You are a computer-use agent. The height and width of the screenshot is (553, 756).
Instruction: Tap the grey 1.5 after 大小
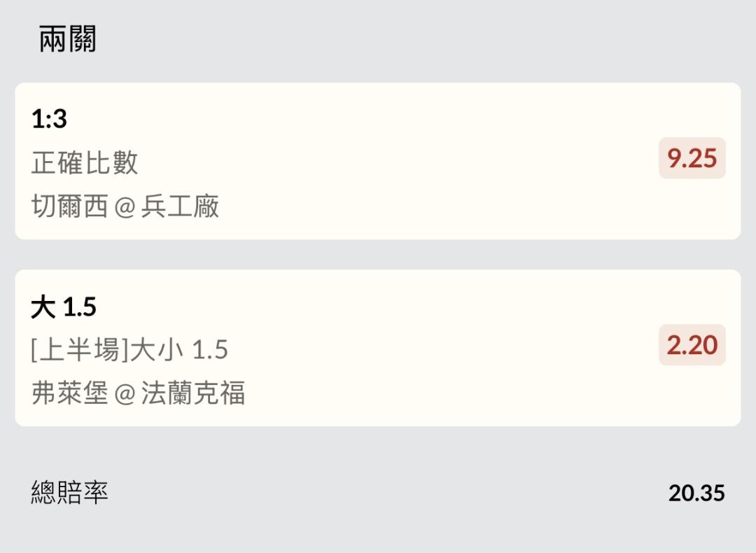point(210,350)
